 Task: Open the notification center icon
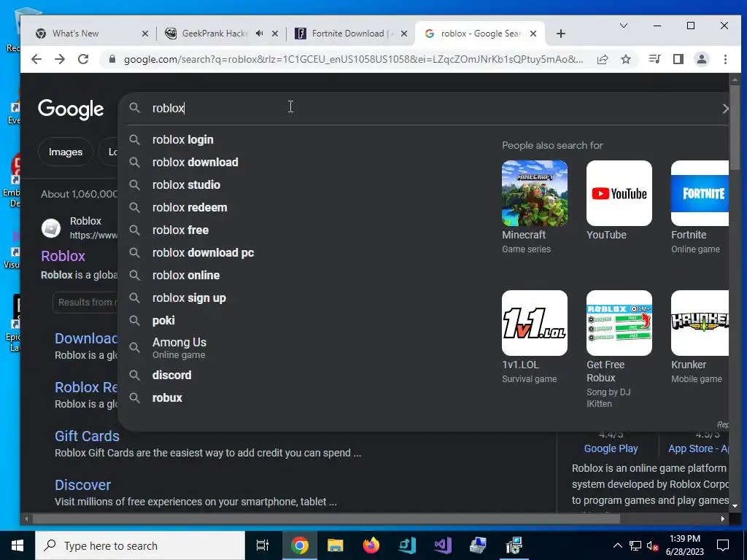(x=723, y=545)
